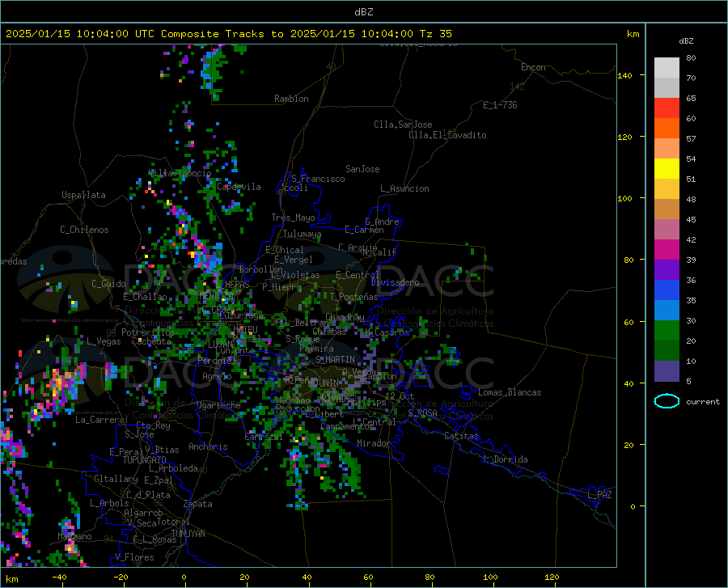Click the -40 km horizontal axis tick
The image size is (728, 588).
click(59, 577)
